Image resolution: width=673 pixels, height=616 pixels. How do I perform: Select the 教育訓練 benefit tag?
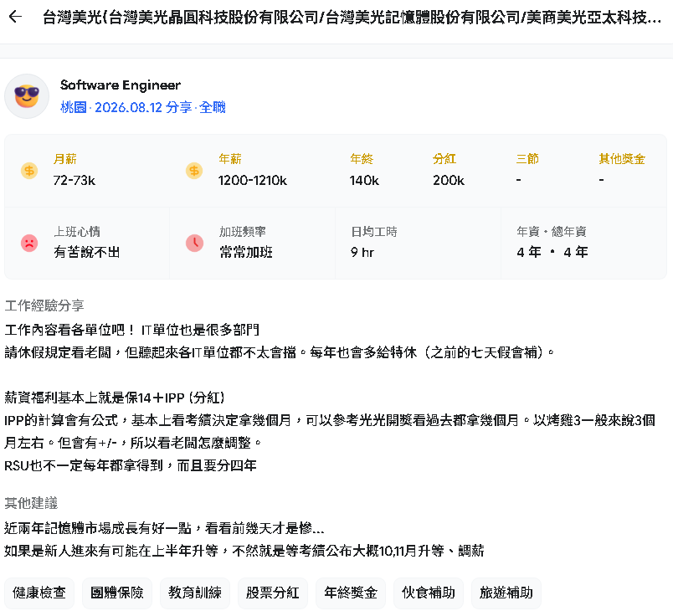tap(195, 593)
